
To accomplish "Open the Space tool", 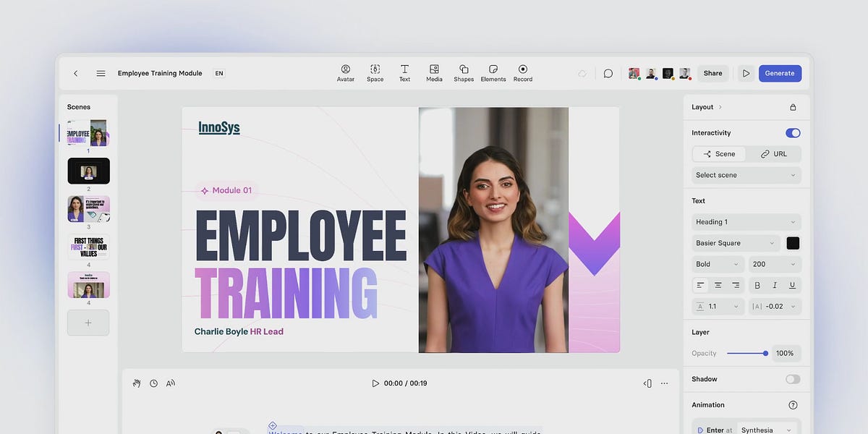I will tap(375, 73).
